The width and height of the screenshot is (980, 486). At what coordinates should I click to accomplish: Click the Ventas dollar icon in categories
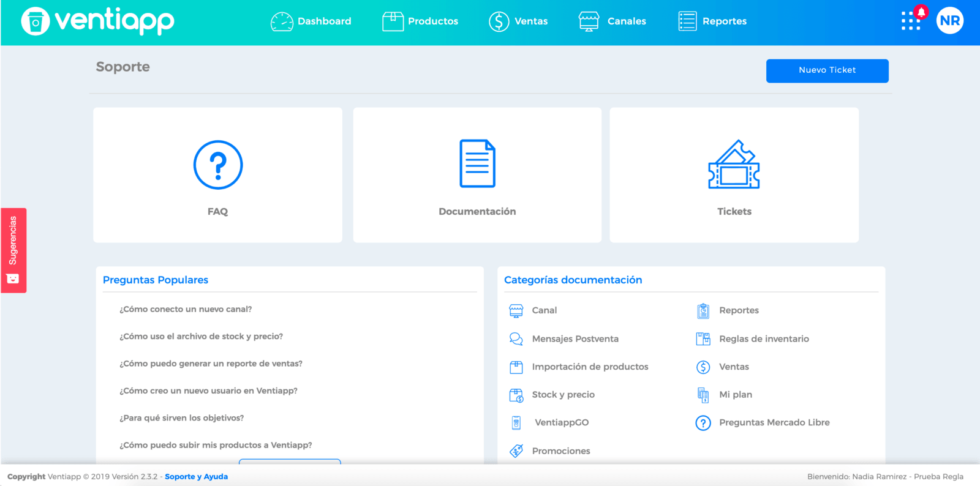703,367
